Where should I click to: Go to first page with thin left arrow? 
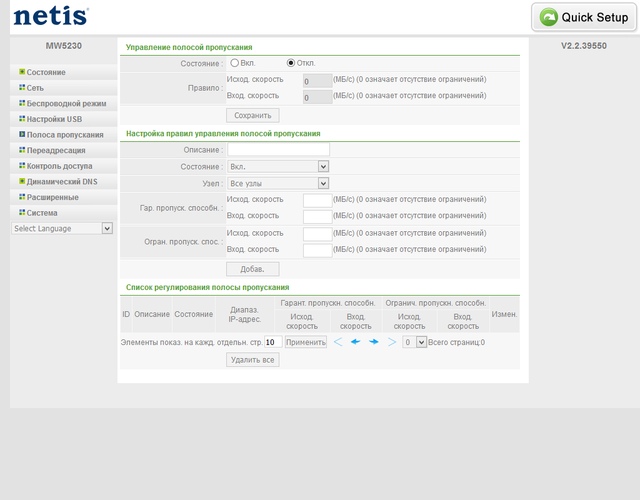coord(338,342)
